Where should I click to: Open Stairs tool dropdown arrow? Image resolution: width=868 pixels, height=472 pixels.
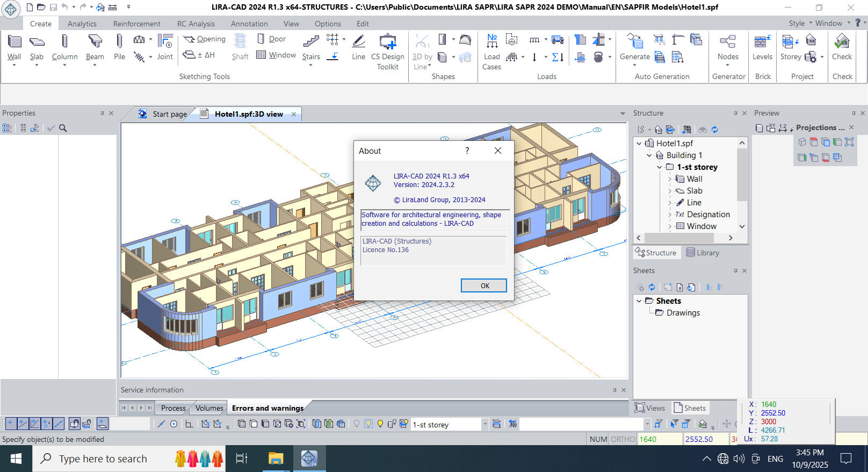[x=311, y=66]
